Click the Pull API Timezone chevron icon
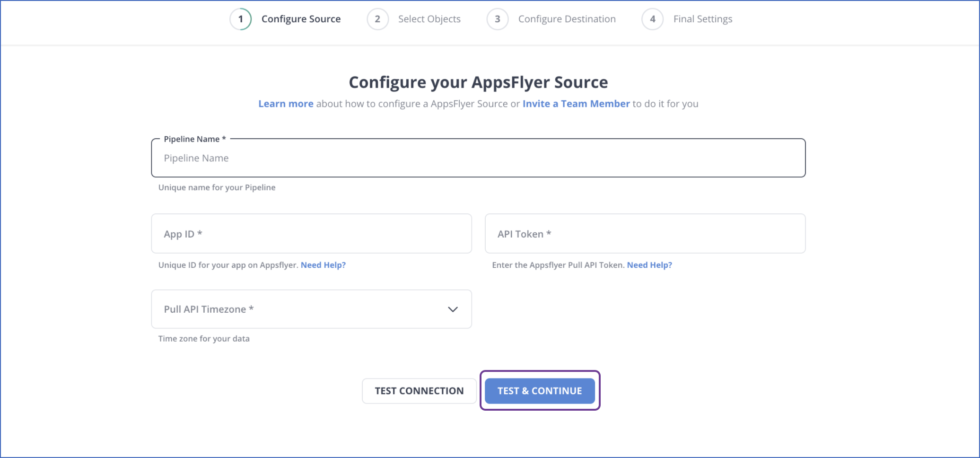This screenshot has height=458, width=980. pyautogui.click(x=453, y=309)
